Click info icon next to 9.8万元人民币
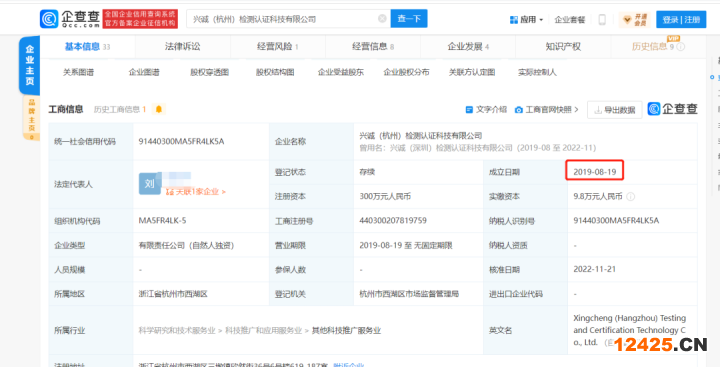Viewport: 720px width, 367px height. [630, 197]
